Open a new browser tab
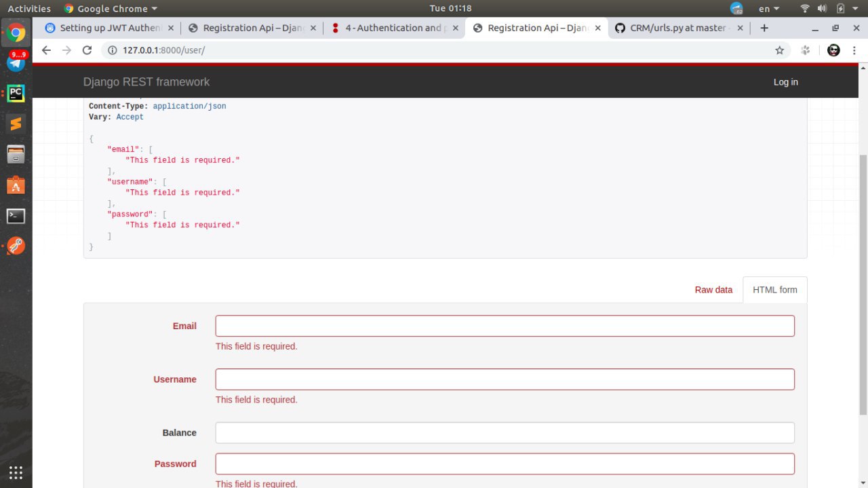The height and width of the screenshot is (488, 868). [x=764, y=28]
